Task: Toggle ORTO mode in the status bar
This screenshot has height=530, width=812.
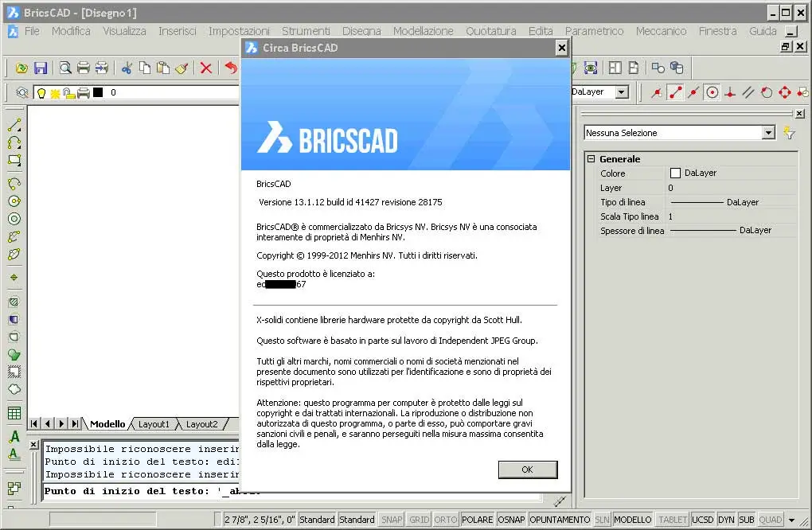Action: 445,519
